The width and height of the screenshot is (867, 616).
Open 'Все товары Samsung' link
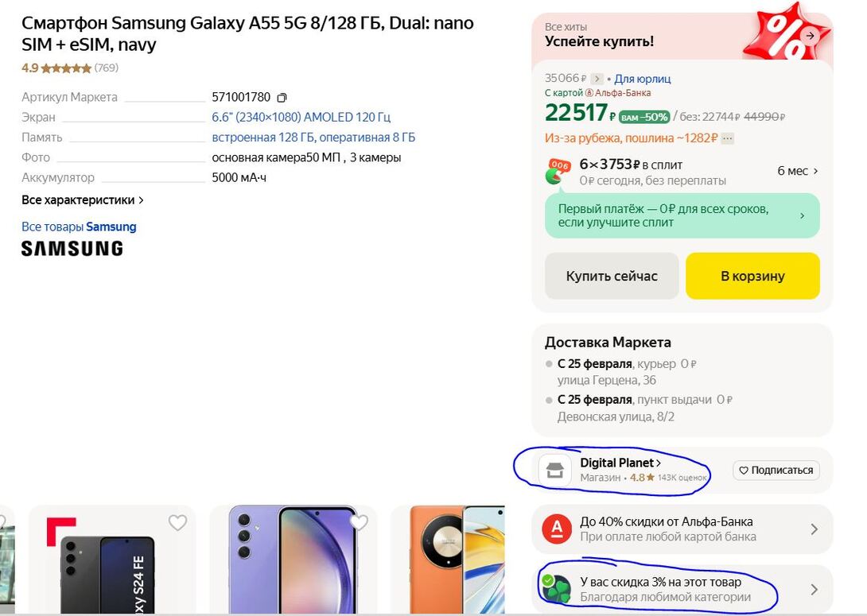(79, 227)
